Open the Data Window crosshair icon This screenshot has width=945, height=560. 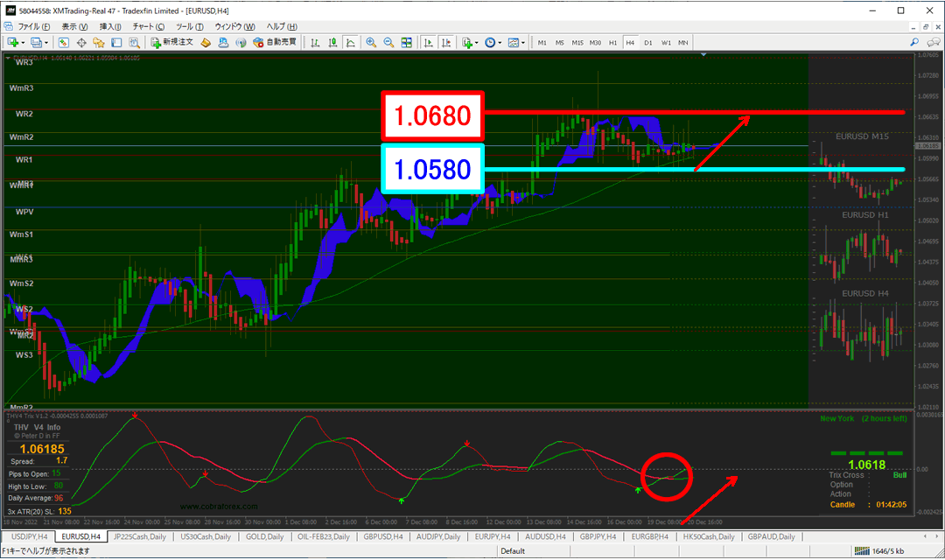(81, 42)
